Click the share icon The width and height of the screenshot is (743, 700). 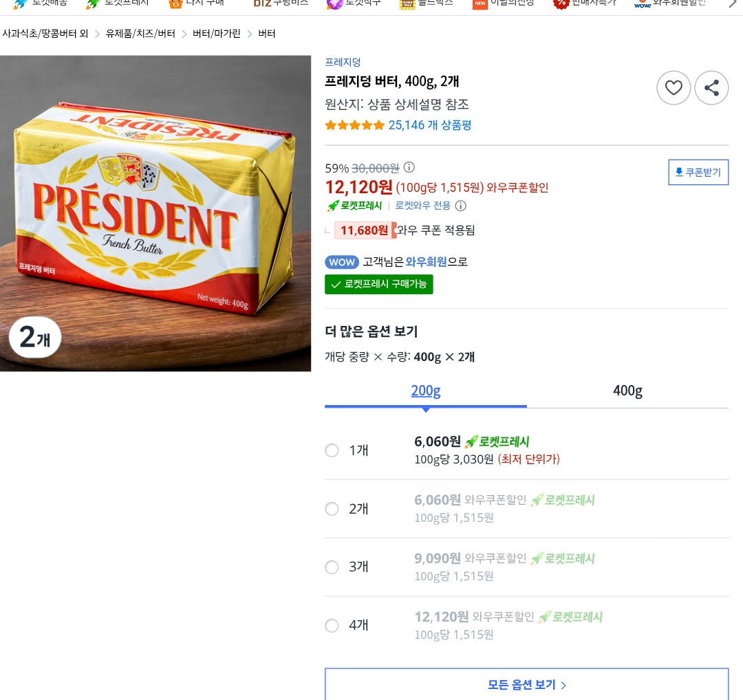tap(711, 88)
